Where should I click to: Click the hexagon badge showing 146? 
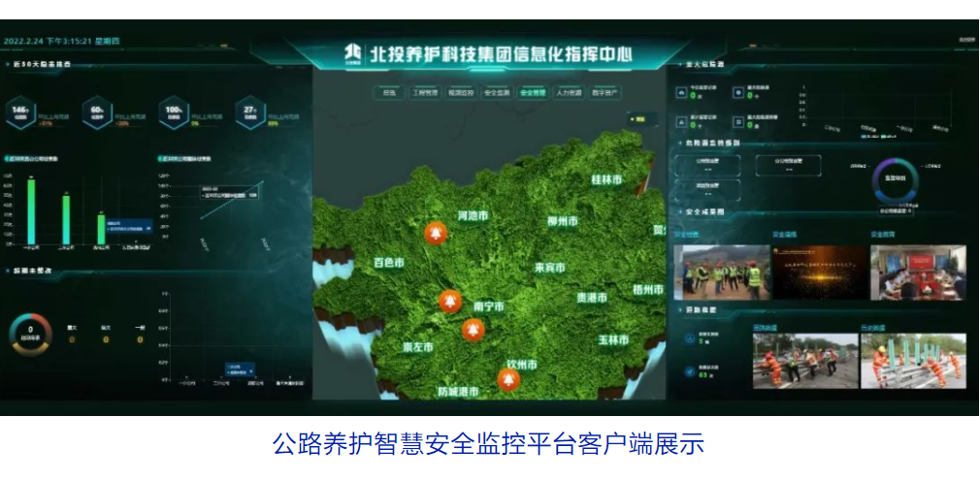20,112
